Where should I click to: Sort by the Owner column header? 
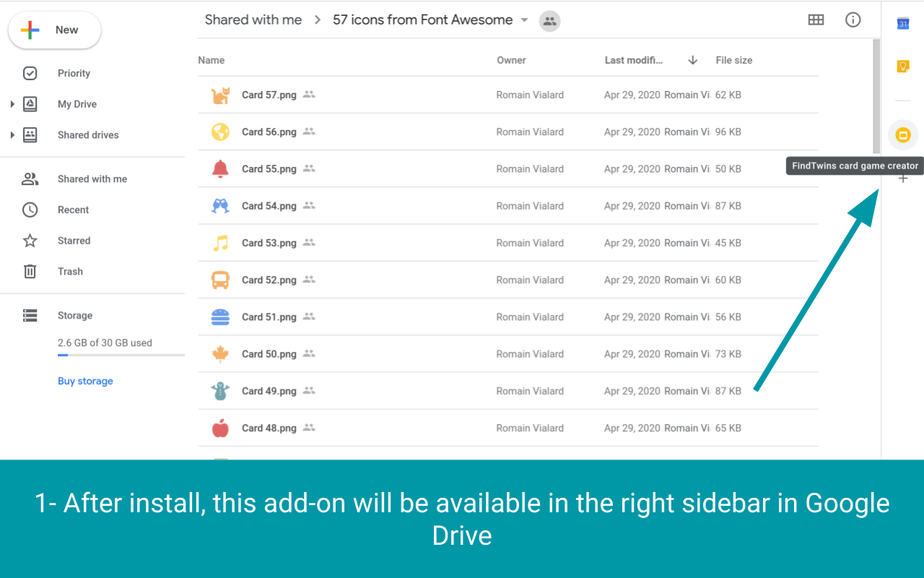[511, 60]
